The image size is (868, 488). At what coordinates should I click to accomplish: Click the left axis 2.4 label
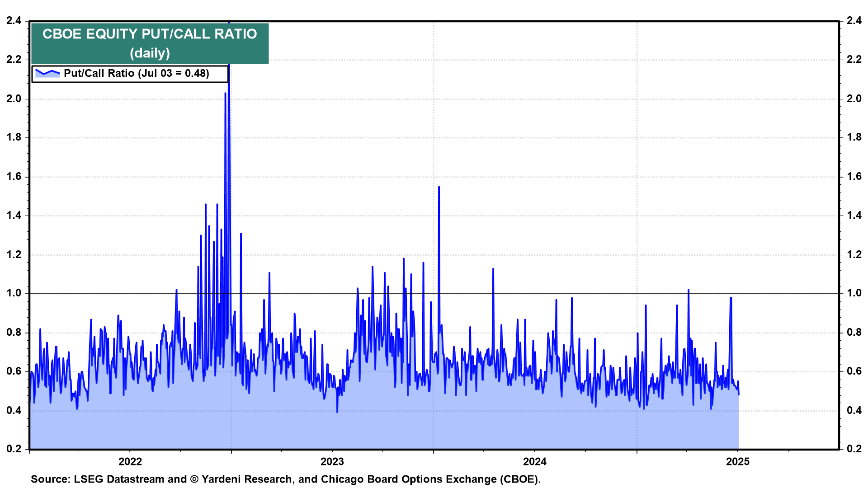14,20
